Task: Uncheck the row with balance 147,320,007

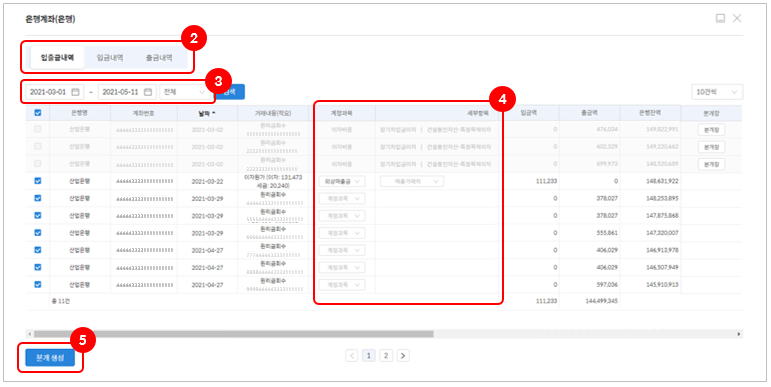Action: [x=38, y=233]
